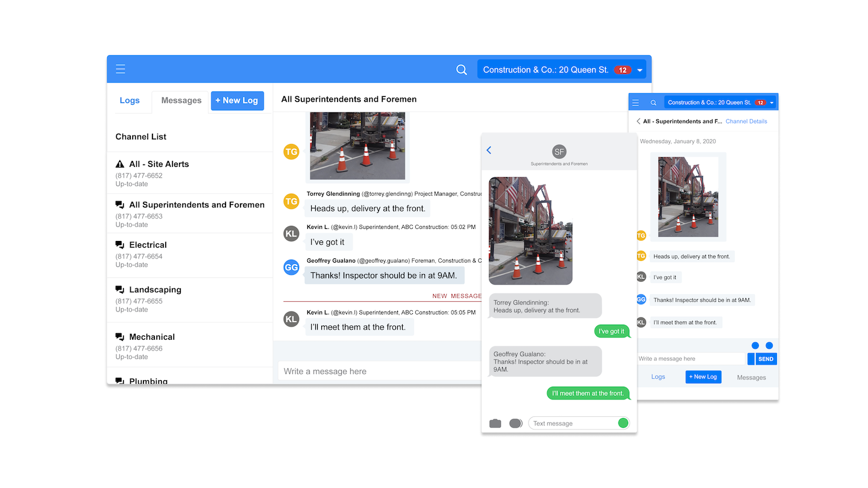Collapse the channel with the back arrow
This screenshot has width=868, height=488.
[638, 121]
